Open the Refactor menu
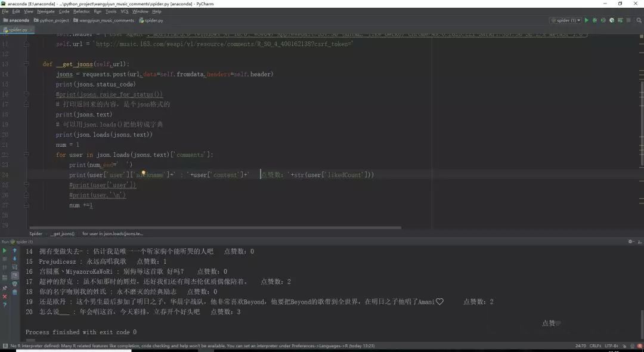The width and height of the screenshot is (644, 352). 81,11
